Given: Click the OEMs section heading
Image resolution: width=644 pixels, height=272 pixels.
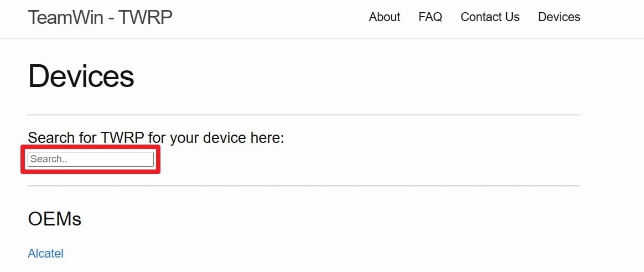Looking at the screenshot, I should (x=55, y=219).
